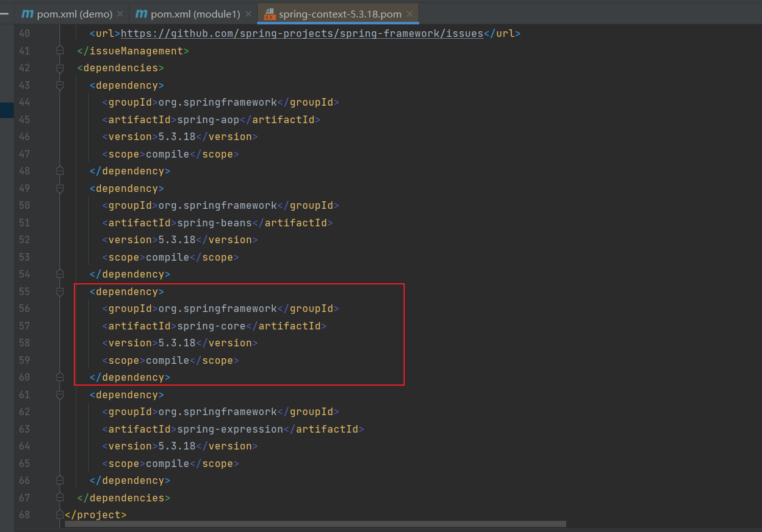762x532 pixels.
Task: Open the GitHub issues URL link
Action: (302, 33)
